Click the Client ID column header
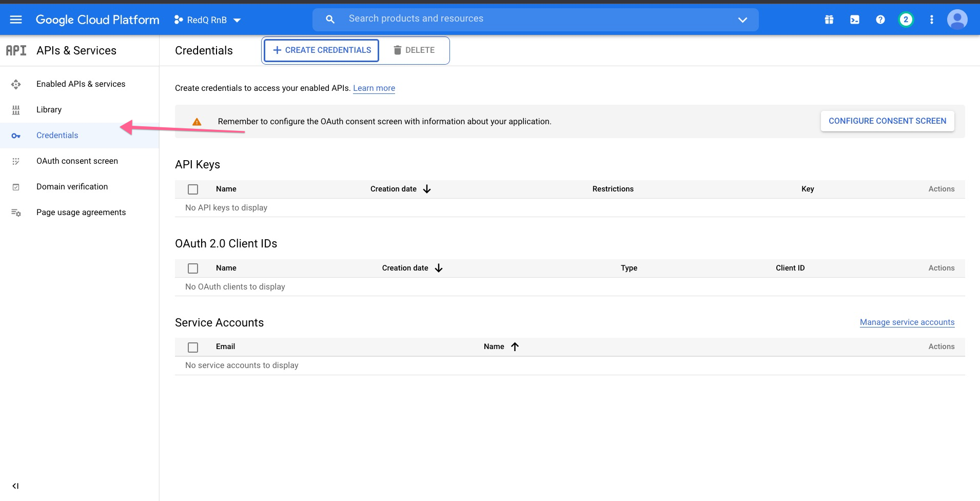980x501 pixels. pos(790,268)
